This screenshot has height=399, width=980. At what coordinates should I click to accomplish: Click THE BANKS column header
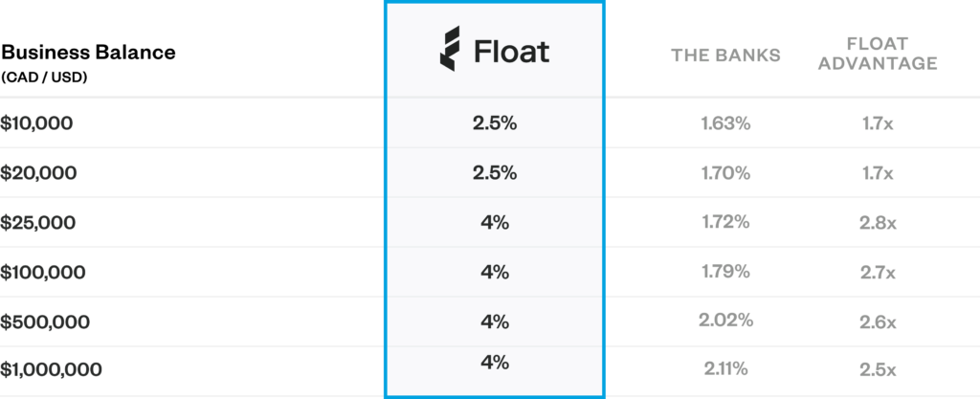(x=725, y=55)
